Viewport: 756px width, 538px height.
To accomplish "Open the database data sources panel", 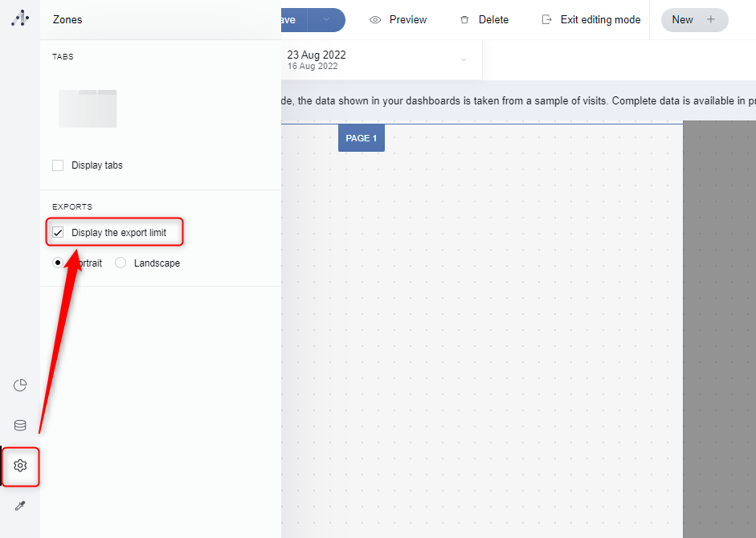I will point(20,426).
